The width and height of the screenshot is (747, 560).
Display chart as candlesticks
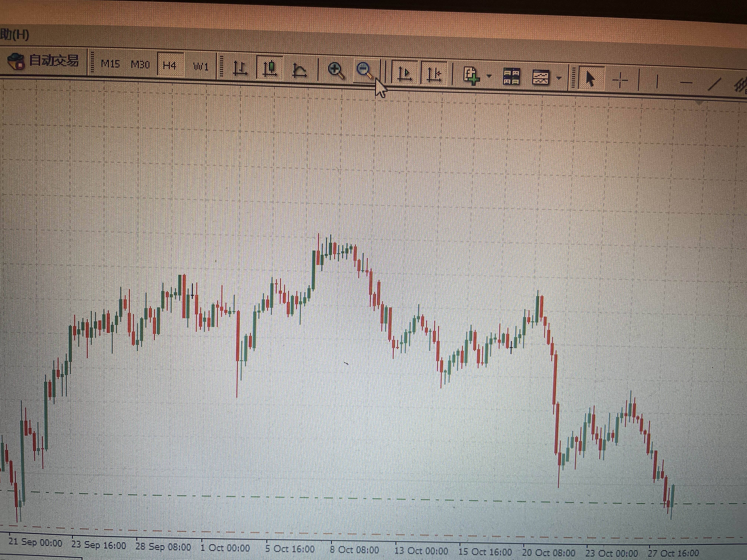pos(270,69)
